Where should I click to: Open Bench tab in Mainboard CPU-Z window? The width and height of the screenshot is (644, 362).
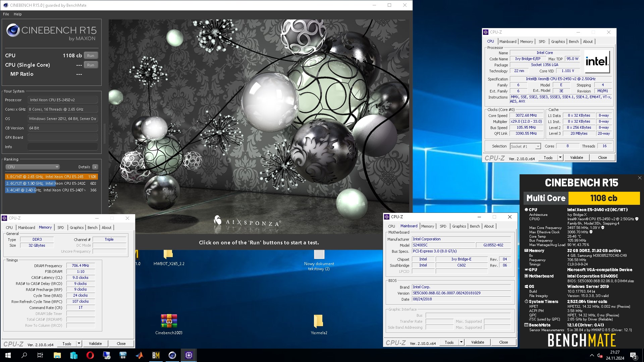(475, 226)
